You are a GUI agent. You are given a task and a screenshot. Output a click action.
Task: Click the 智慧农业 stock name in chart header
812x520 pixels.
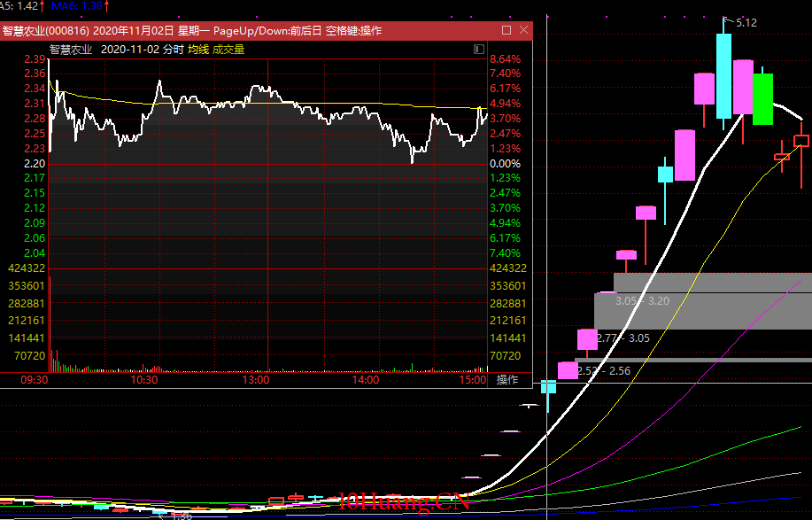point(71,50)
